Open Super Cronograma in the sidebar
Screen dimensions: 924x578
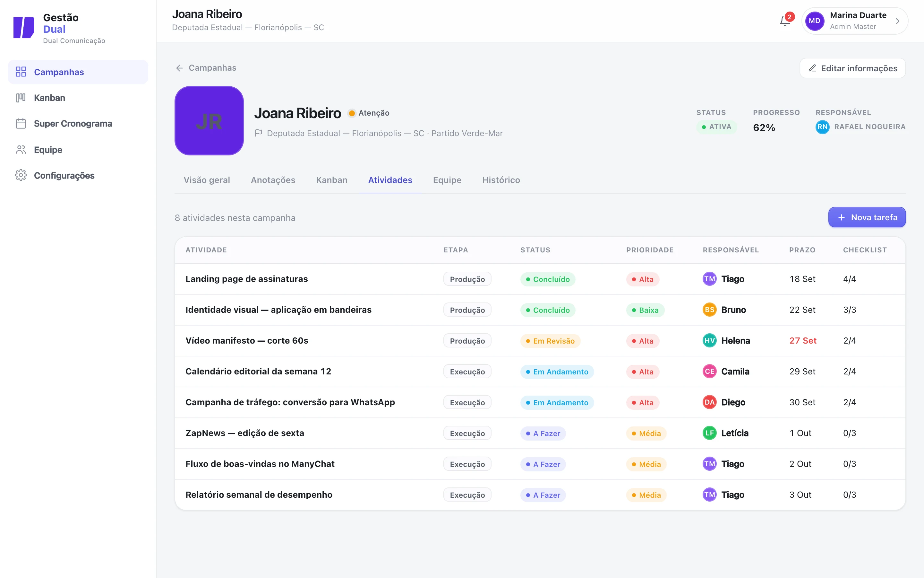pyautogui.click(x=78, y=124)
